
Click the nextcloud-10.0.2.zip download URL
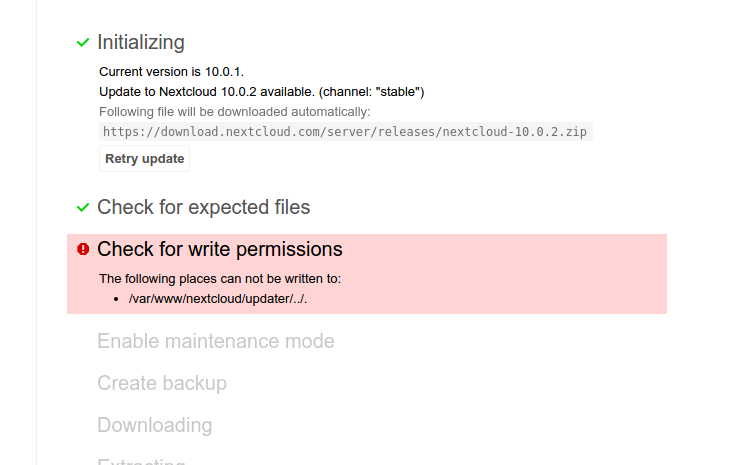345,131
